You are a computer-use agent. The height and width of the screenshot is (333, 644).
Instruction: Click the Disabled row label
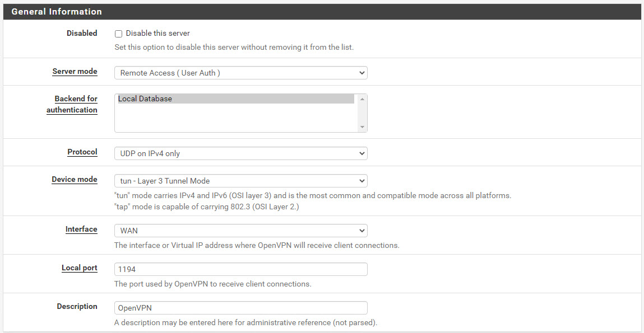click(82, 33)
